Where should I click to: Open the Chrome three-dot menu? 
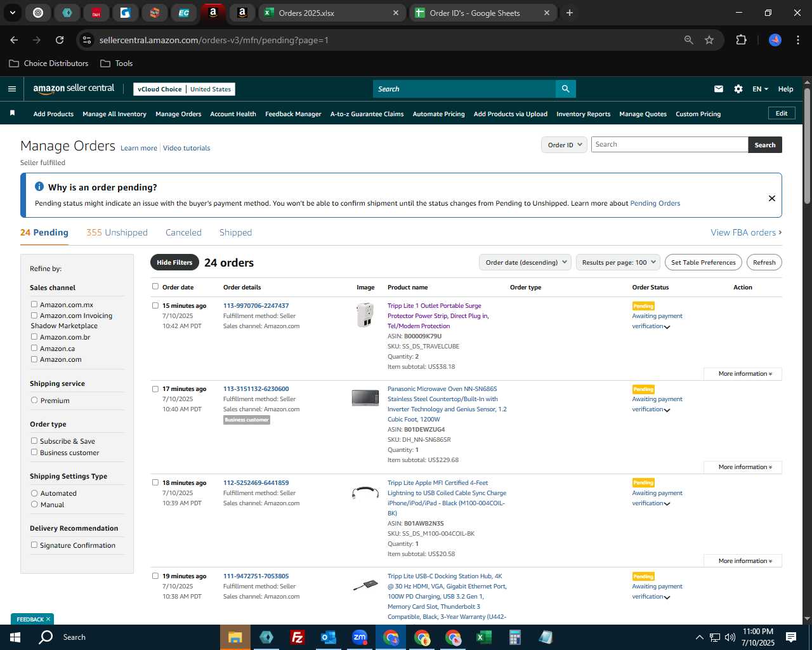(x=797, y=40)
